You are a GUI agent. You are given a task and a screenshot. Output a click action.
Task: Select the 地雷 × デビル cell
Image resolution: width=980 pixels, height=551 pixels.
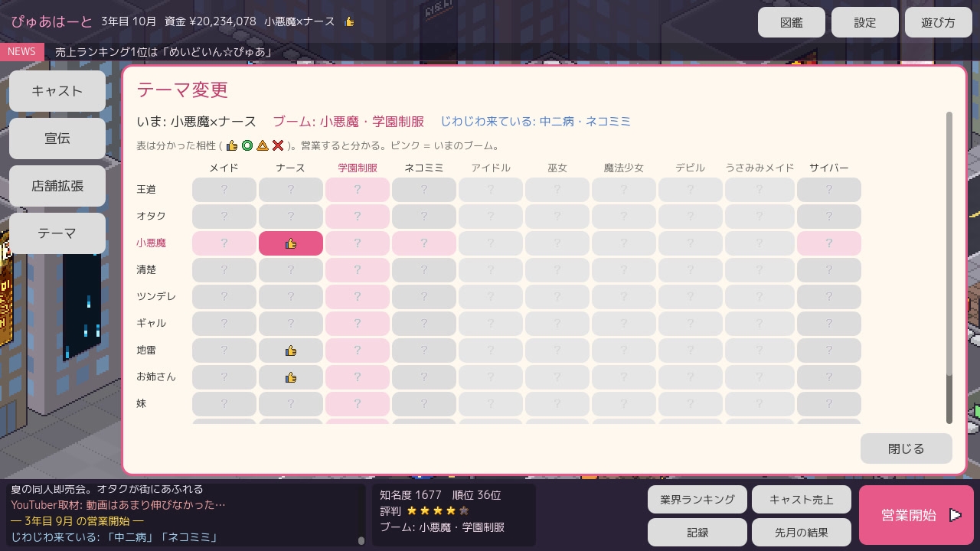[691, 350]
